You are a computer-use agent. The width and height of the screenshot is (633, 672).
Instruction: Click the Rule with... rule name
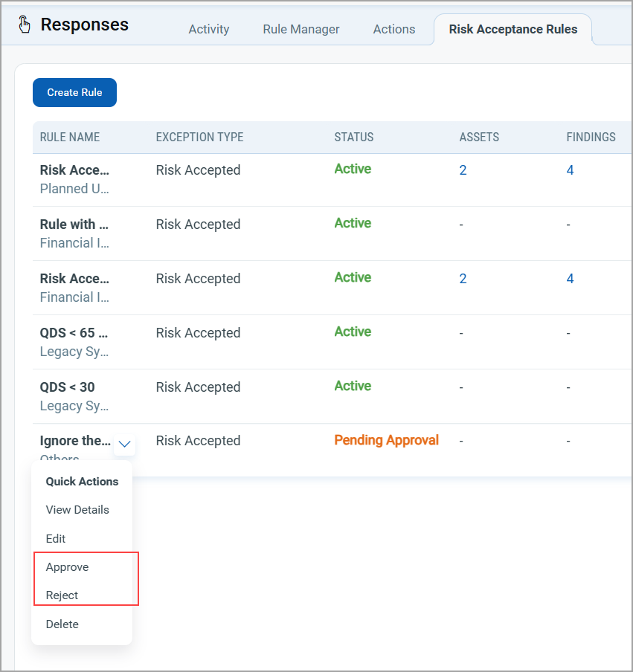74,224
